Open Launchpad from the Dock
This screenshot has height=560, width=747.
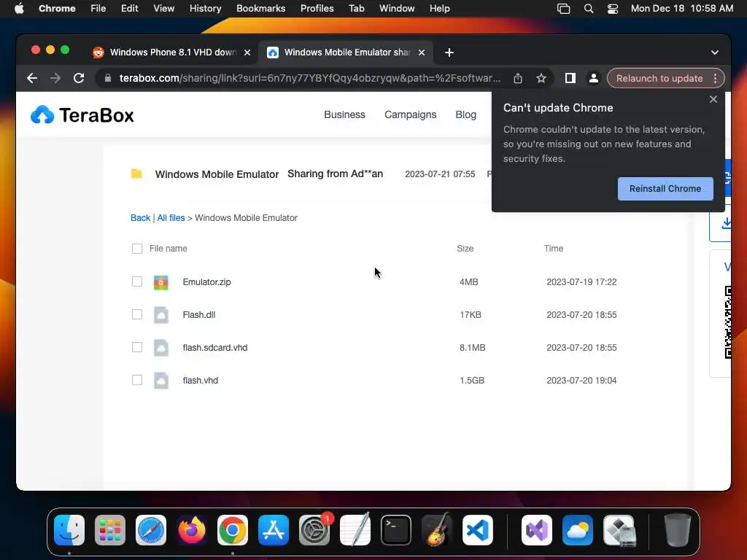(x=110, y=530)
